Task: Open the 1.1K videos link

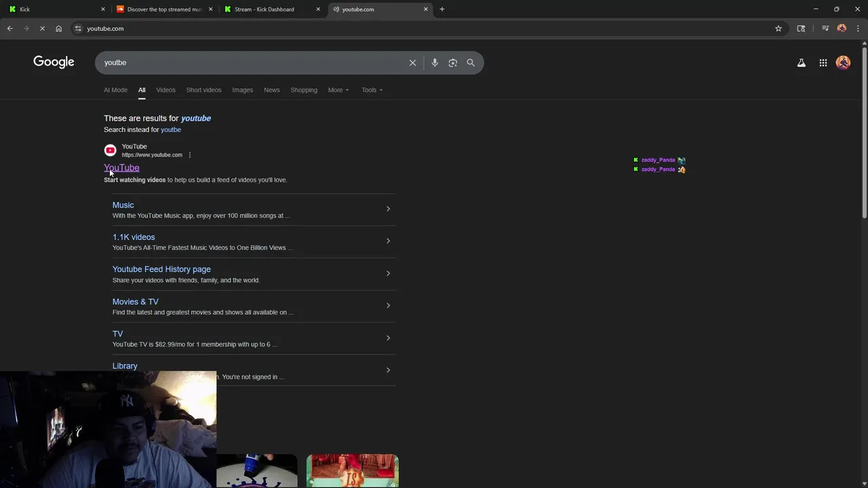Action: tap(134, 237)
